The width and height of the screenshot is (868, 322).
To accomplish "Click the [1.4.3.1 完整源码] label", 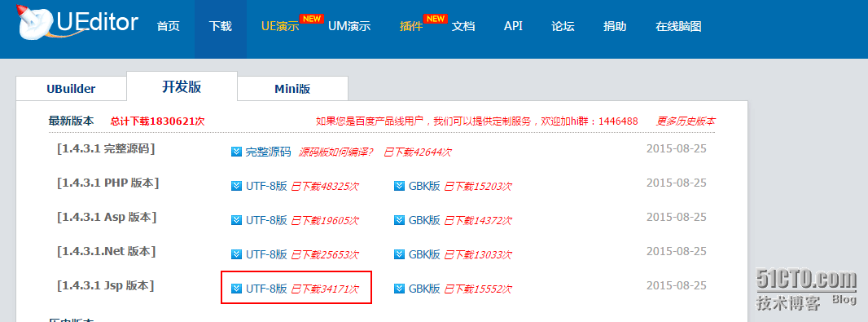I will click(x=106, y=148).
